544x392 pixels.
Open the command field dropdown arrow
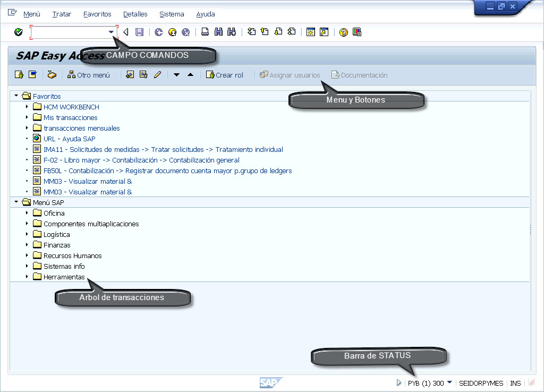tap(112, 32)
